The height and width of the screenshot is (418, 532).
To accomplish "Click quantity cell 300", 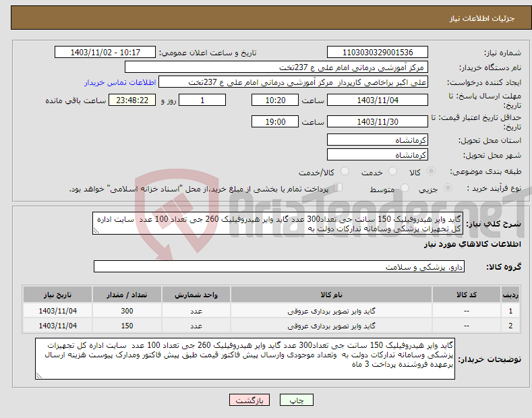I will [127, 311].
